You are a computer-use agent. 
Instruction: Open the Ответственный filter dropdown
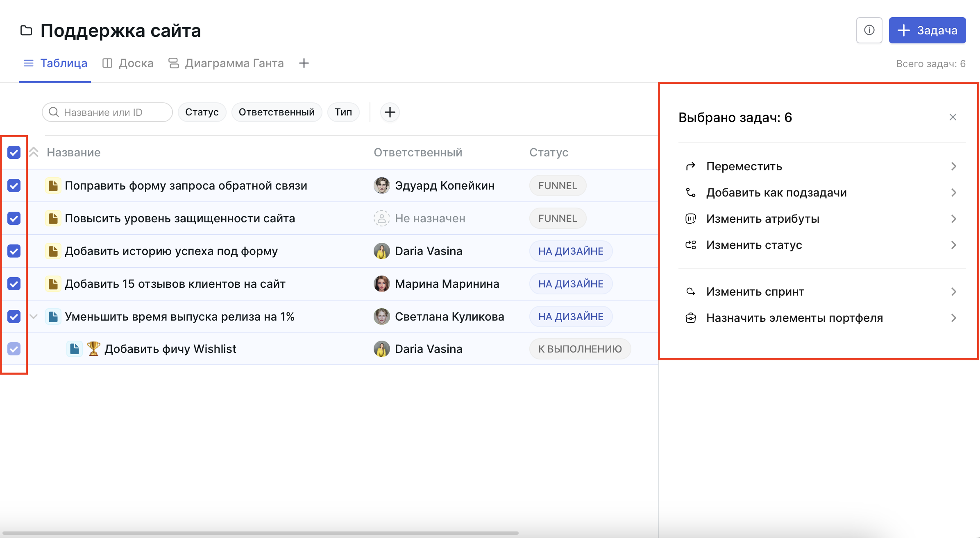[277, 112]
